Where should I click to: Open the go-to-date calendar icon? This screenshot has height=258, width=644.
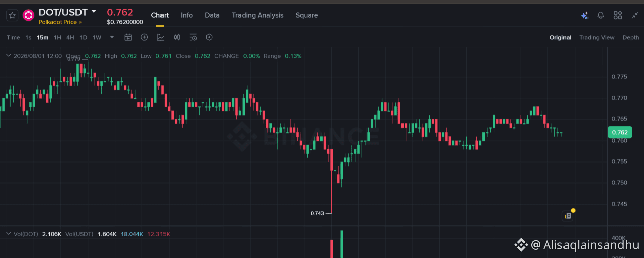(128, 37)
